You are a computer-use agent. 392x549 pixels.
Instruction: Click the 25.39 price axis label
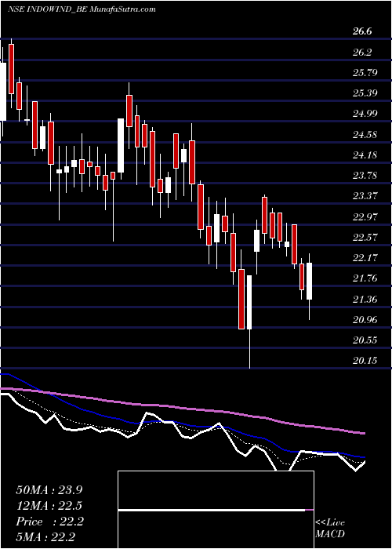(x=365, y=93)
